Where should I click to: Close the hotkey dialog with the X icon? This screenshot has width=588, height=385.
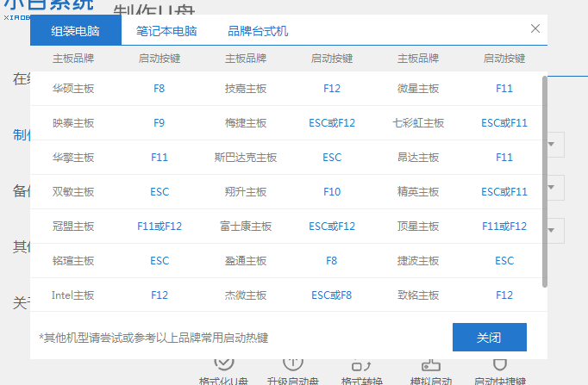tap(535, 28)
